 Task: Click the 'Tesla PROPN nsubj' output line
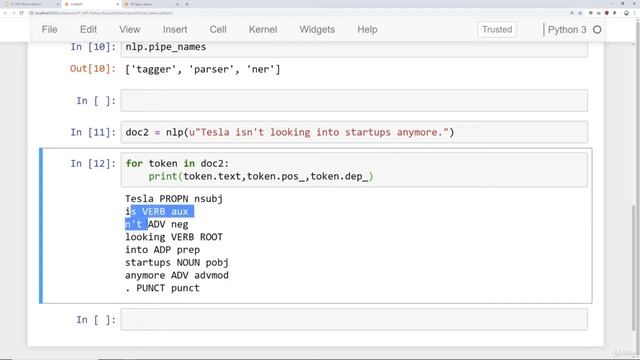174,199
